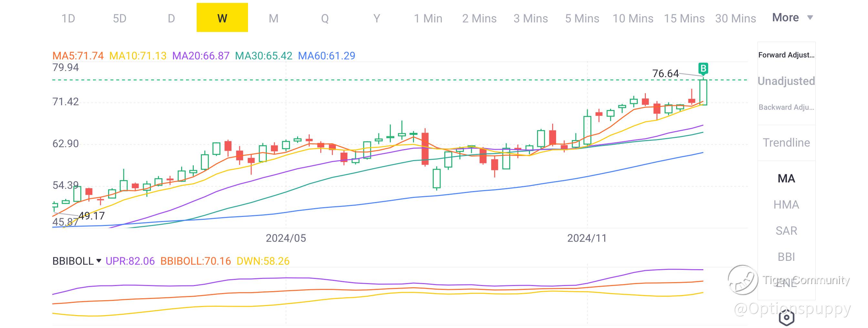Switch to the weekly W tab

[222, 18]
